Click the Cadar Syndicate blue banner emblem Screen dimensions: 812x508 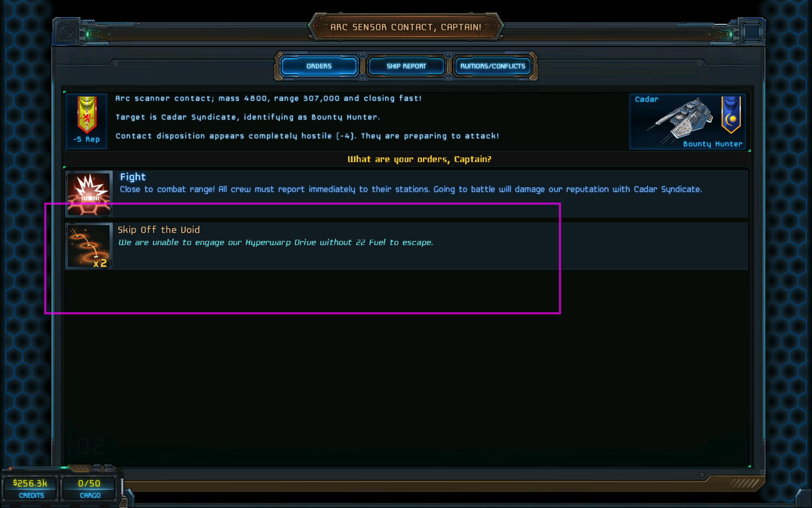click(x=731, y=115)
